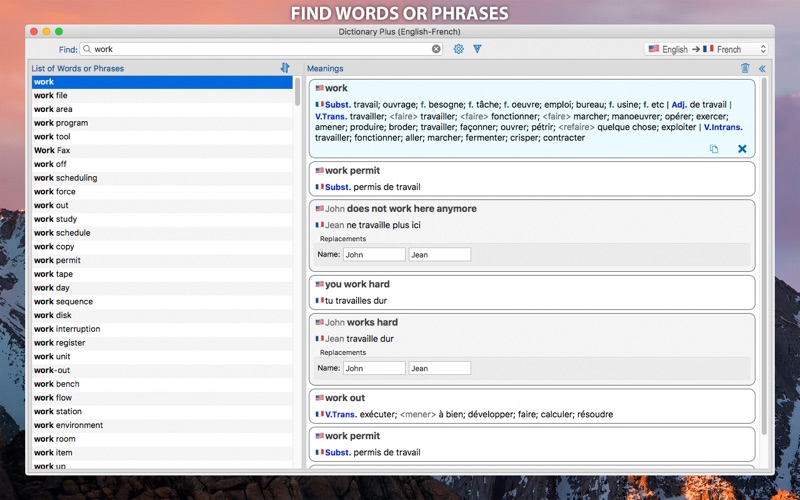
Task: Collapse the Meanings panel with the double chevron
Action: 762,68
